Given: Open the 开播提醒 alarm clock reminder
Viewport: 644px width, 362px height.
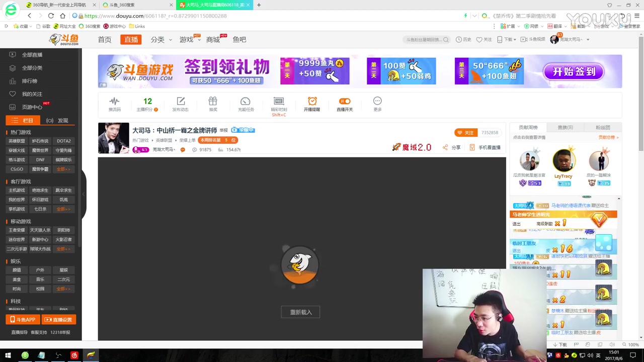Looking at the screenshot, I should point(312,104).
